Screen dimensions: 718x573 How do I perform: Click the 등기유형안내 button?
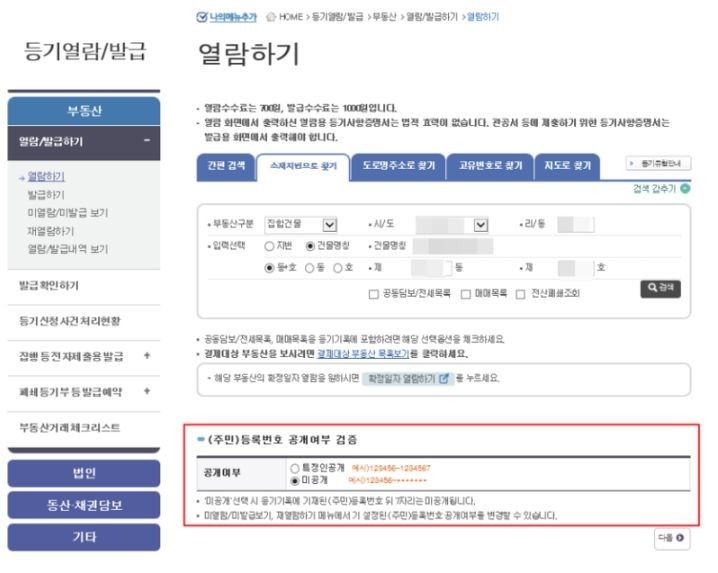pos(658,164)
